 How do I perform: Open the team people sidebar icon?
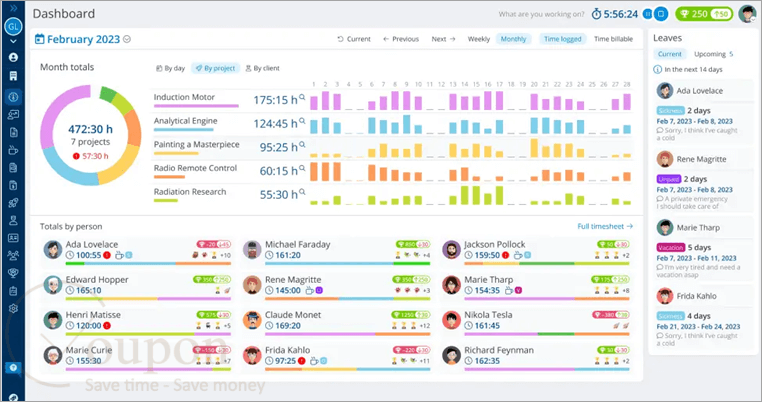[13, 255]
